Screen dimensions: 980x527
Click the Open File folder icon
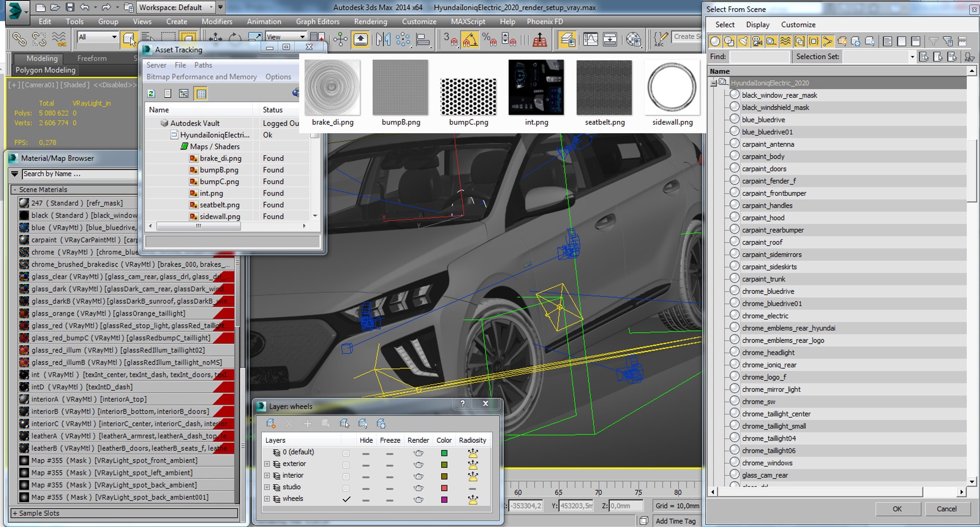55,7
